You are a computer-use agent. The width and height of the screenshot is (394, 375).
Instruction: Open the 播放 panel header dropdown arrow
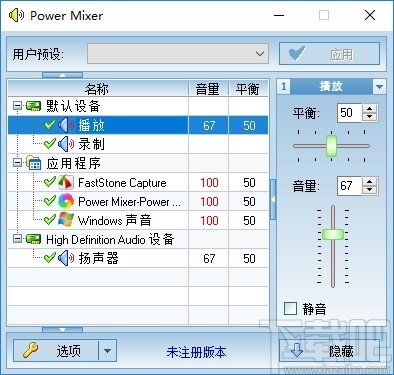click(x=379, y=87)
